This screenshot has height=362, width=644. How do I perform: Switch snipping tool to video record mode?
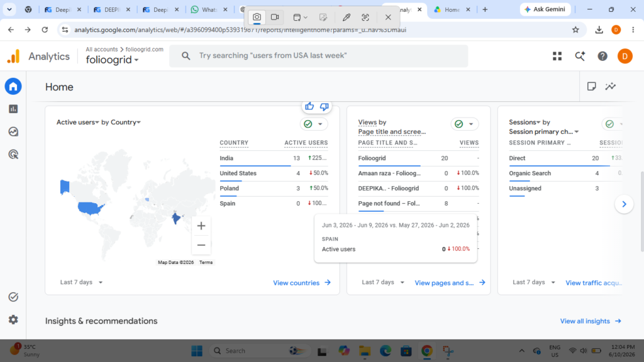(275, 17)
